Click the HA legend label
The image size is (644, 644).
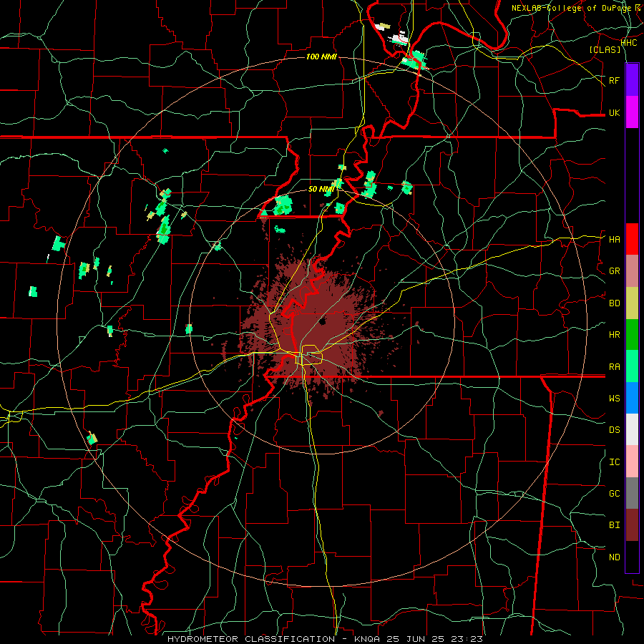[x=614, y=239]
